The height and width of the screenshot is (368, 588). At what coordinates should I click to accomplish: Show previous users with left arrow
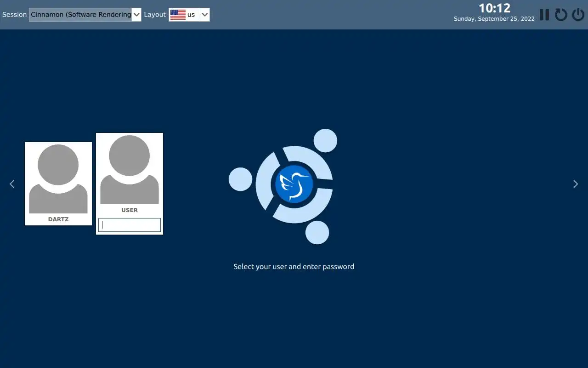click(x=12, y=184)
